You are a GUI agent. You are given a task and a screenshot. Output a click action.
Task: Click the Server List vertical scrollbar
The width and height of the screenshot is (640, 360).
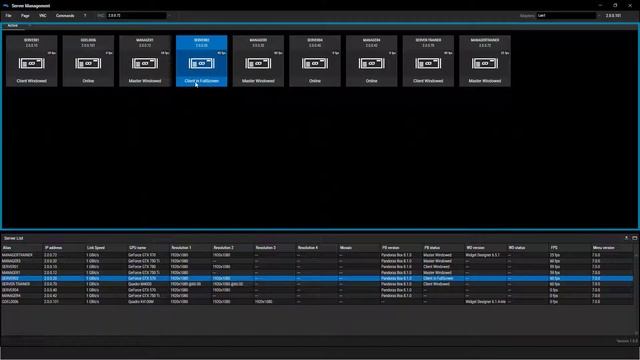tap(636, 294)
